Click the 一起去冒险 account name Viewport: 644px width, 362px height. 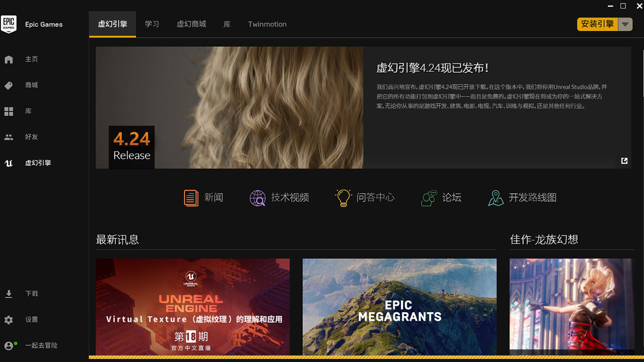click(x=41, y=346)
